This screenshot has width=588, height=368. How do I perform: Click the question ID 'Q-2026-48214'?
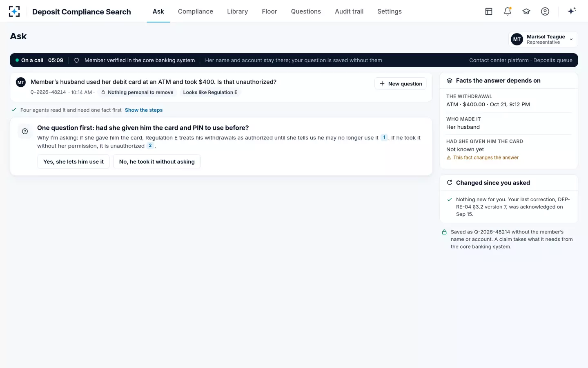click(48, 92)
